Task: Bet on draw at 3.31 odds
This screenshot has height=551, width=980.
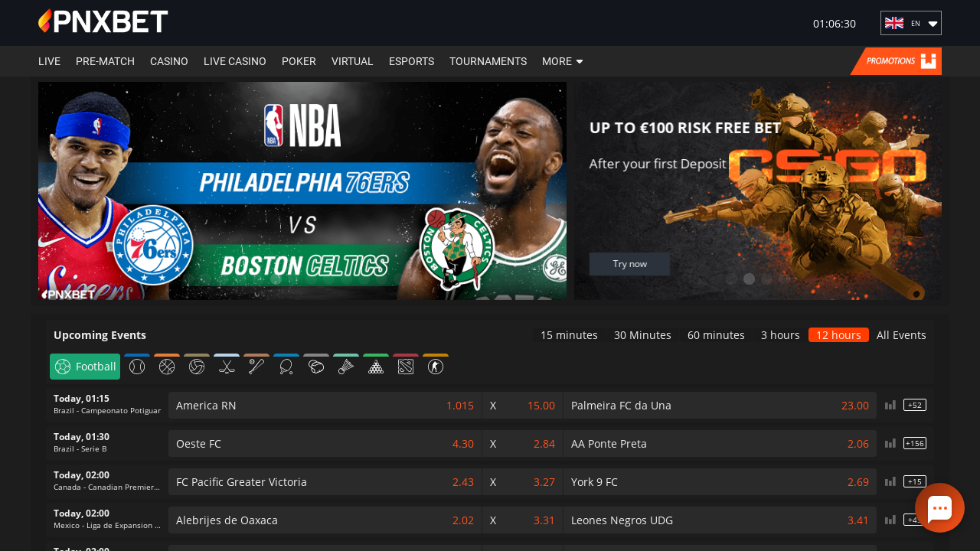Action: (522, 520)
